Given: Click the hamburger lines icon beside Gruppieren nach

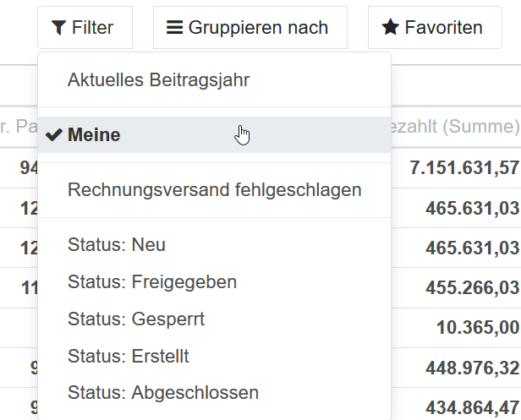Looking at the screenshot, I should point(174,28).
